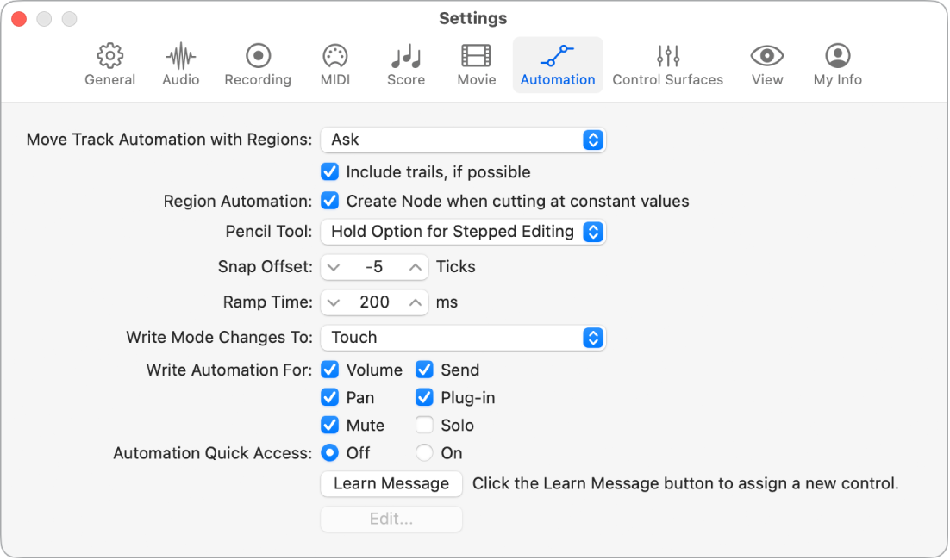This screenshot has width=950, height=560.
Task: Switch to Audio settings
Action: tap(180, 63)
